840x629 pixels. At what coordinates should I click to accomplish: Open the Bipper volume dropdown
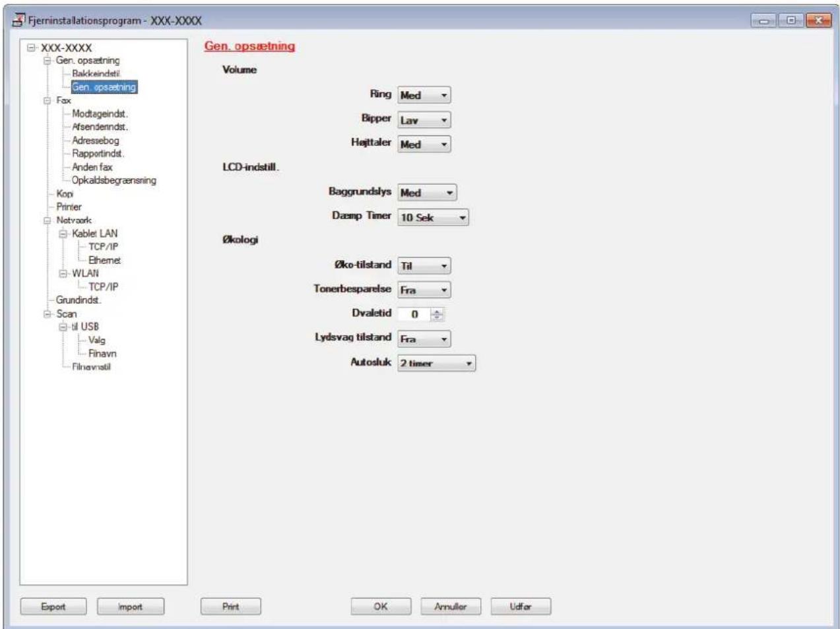click(424, 120)
